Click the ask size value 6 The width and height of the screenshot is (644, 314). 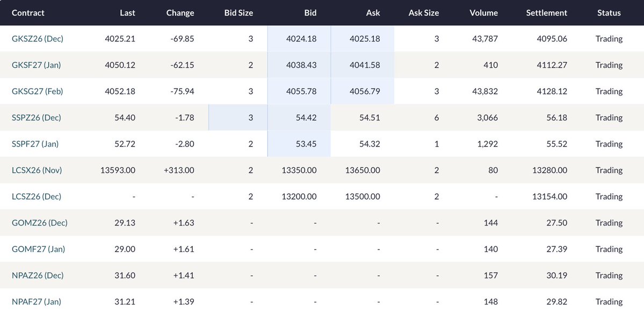point(437,118)
